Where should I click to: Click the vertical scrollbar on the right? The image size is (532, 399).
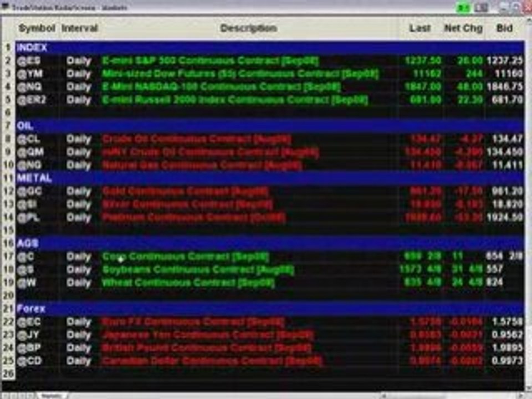point(528,203)
